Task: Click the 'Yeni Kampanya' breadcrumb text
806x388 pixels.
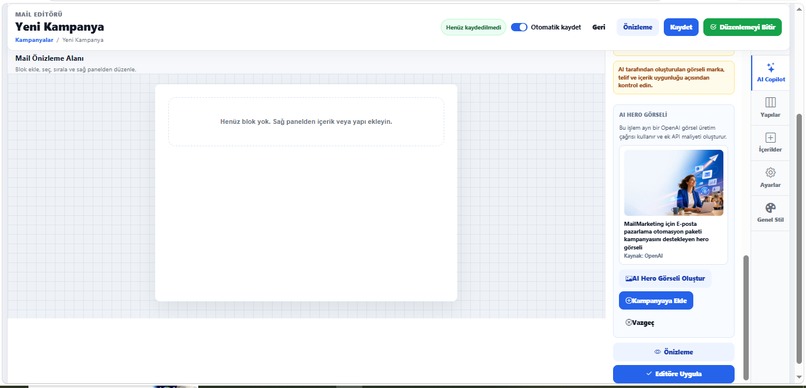Action: [x=83, y=40]
